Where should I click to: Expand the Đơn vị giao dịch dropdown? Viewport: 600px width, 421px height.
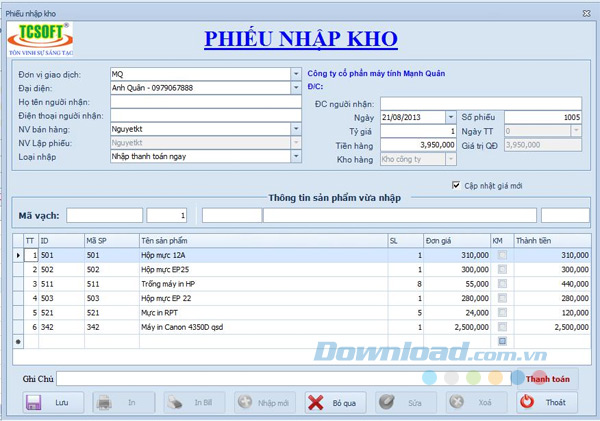click(296, 74)
